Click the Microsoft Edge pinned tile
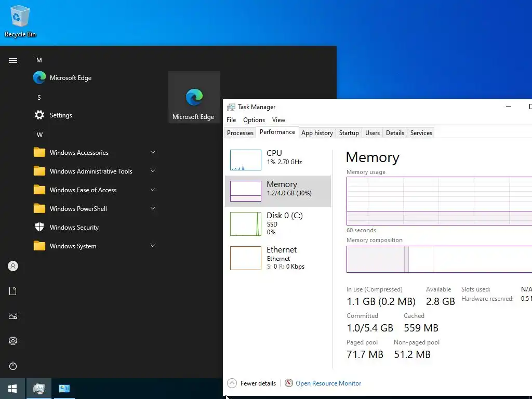The width and height of the screenshot is (532, 399). pyautogui.click(x=194, y=97)
